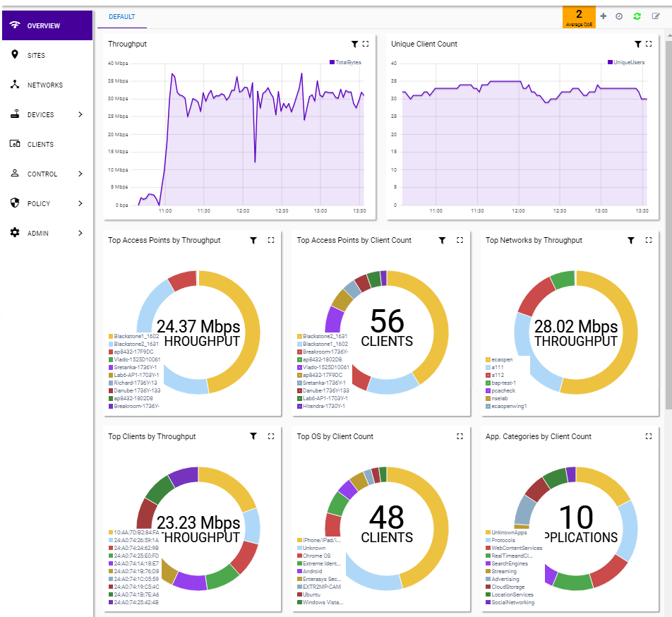Toggle a111 legend entry
Viewport: 672px width, 617px height.
(x=495, y=368)
